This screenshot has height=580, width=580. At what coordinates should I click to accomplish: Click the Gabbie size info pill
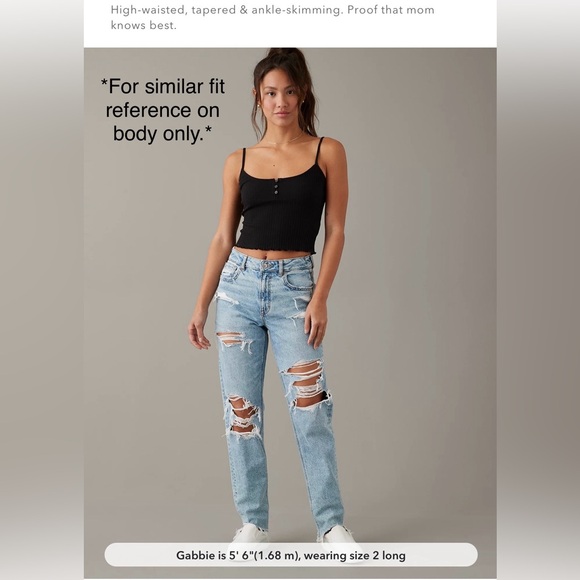(x=291, y=555)
